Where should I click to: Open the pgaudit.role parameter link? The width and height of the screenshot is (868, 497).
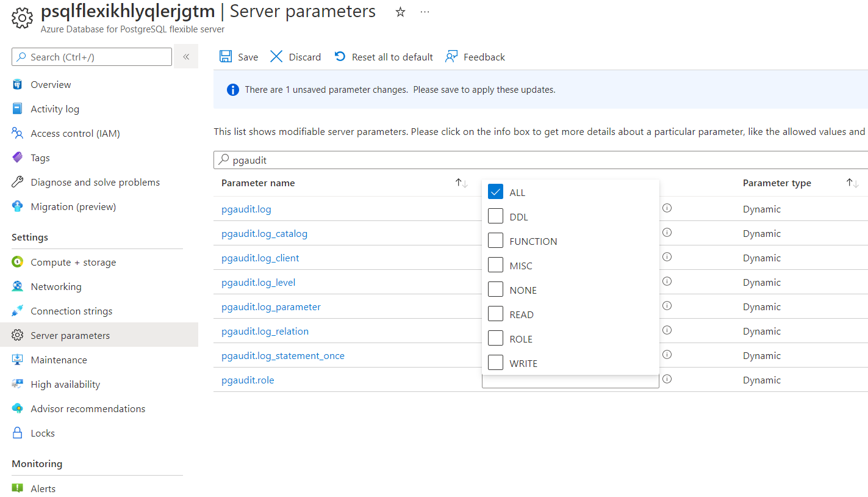[248, 380]
